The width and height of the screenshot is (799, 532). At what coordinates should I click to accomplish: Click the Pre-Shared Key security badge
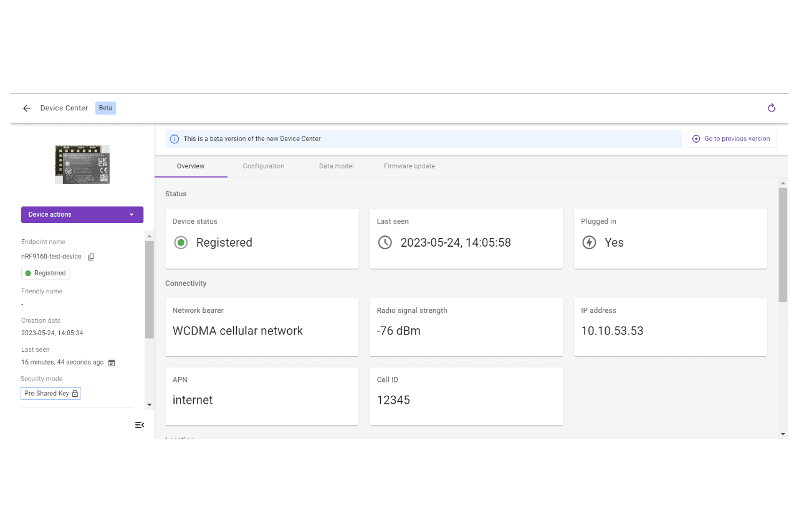pyautogui.click(x=51, y=394)
